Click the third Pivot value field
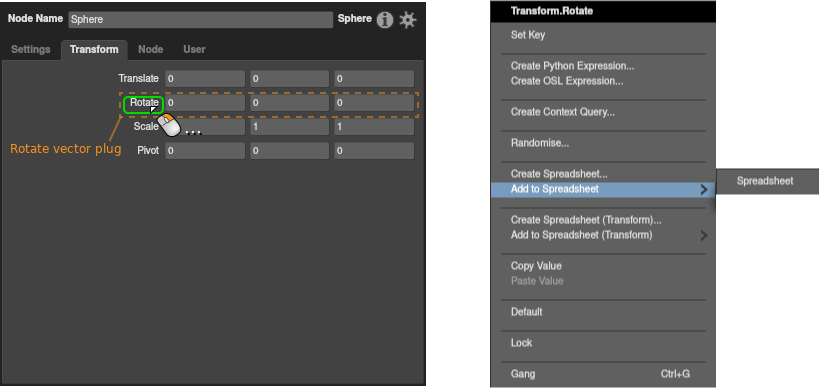This screenshot has height=388, width=819. [374, 151]
